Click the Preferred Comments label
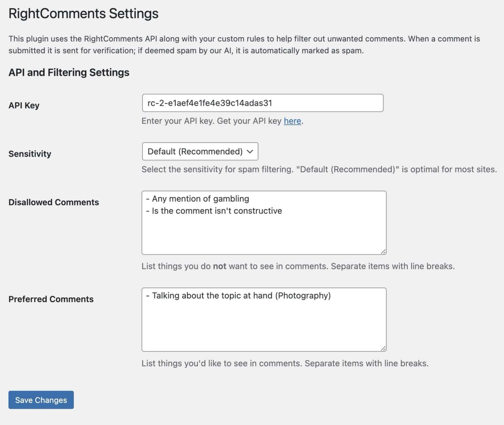This screenshot has height=425, width=504. [51, 299]
